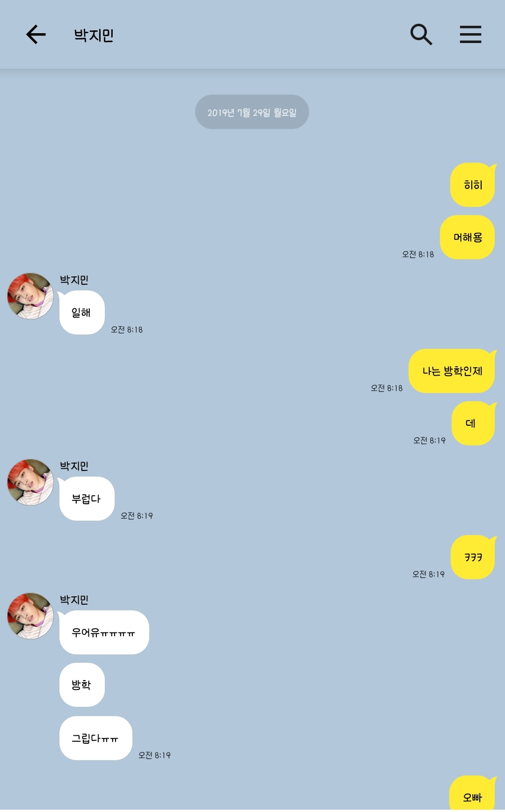Tap the chat title 박지민 in the header
This screenshot has width=505, height=812.
click(94, 35)
